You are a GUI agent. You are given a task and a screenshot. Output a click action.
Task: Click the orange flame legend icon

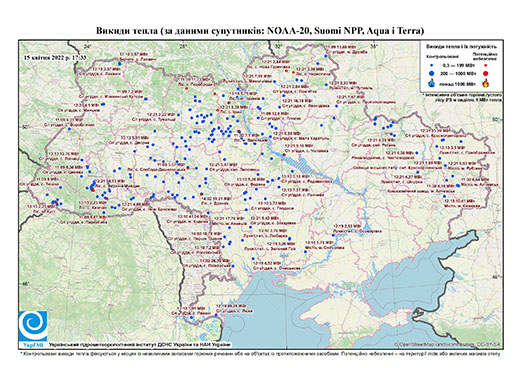pyautogui.click(x=485, y=83)
